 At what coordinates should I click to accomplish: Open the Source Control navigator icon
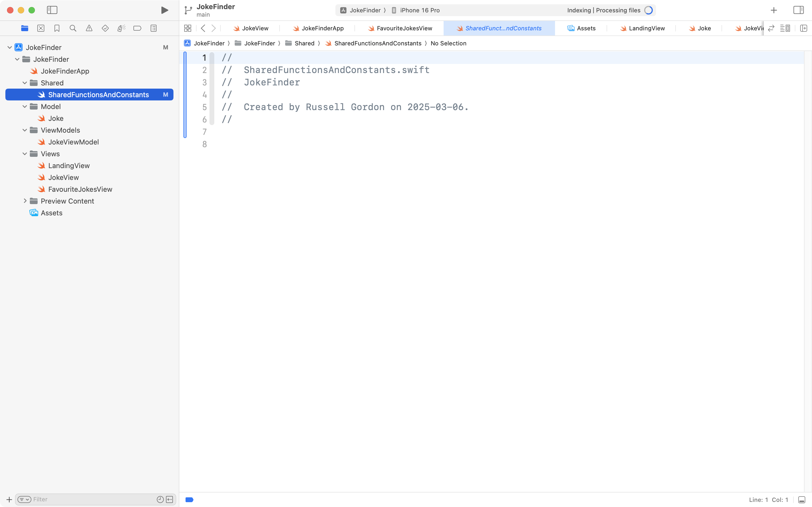[x=41, y=28]
